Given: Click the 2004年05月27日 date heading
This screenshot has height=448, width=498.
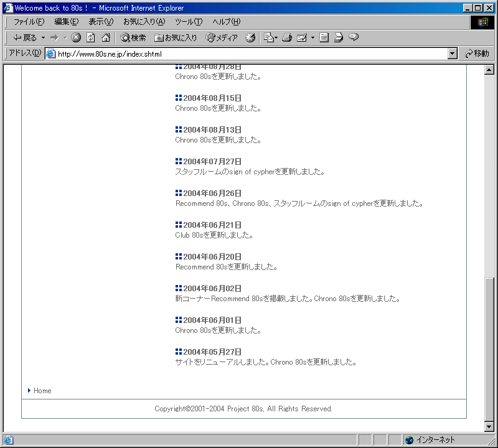Looking at the screenshot, I should click(x=212, y=352).
